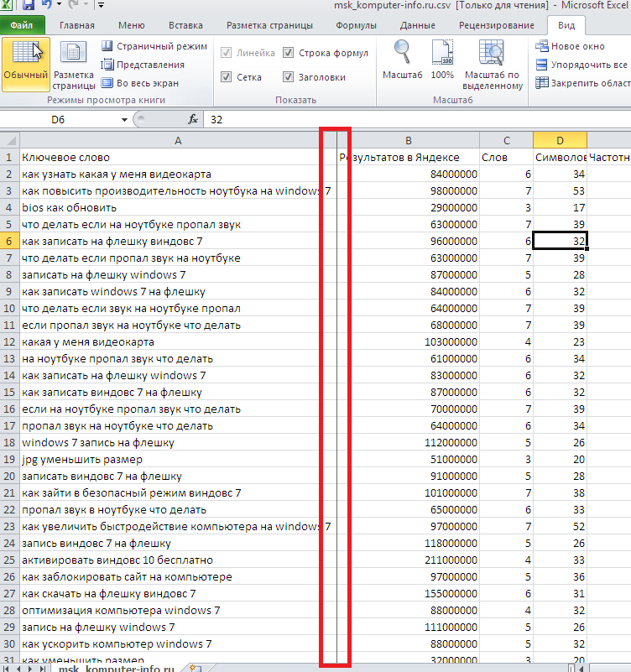Viewport: 631px width, 672px height.
Task: Click cell 'оптимизация компьютера windows 7'
Action: tap(178, 610)
